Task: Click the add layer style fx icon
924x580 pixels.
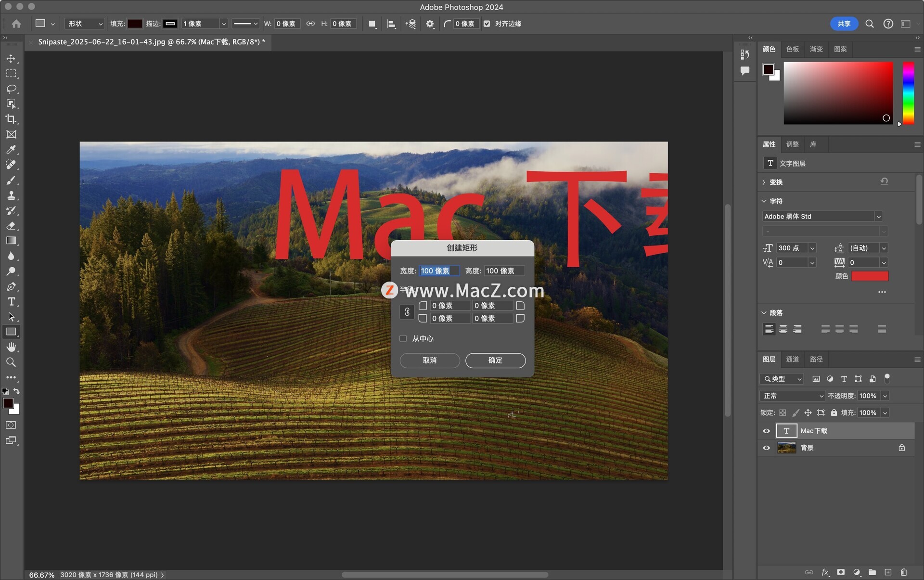Action: pos(825,572)
